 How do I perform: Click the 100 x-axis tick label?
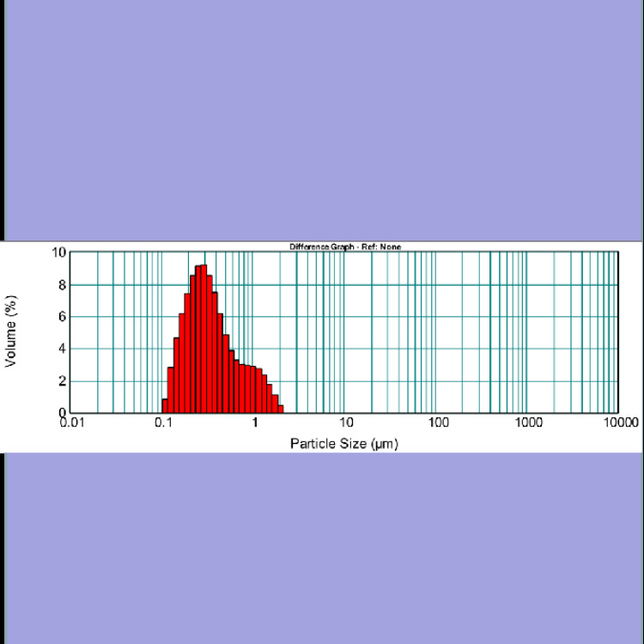point(438,422)
